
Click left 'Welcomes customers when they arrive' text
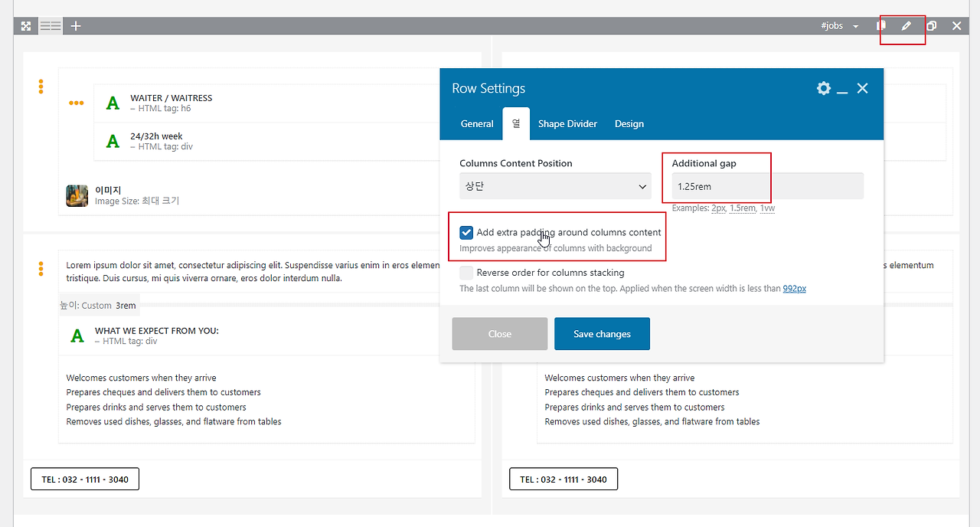142,378
